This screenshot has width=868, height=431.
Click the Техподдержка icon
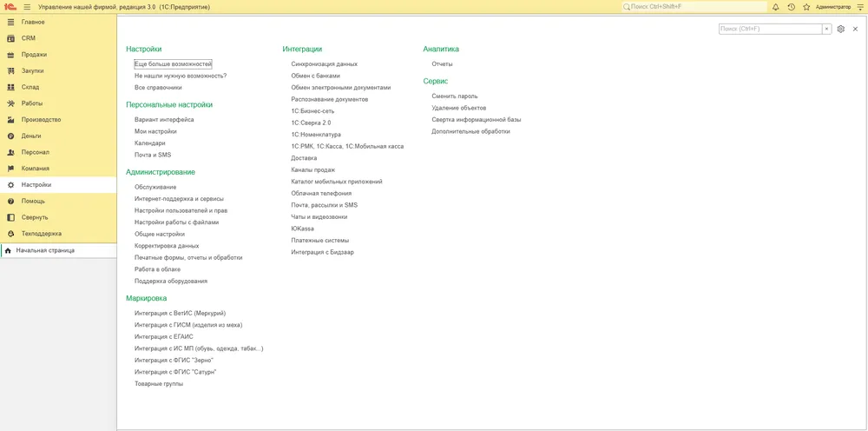tap(10, 234)
